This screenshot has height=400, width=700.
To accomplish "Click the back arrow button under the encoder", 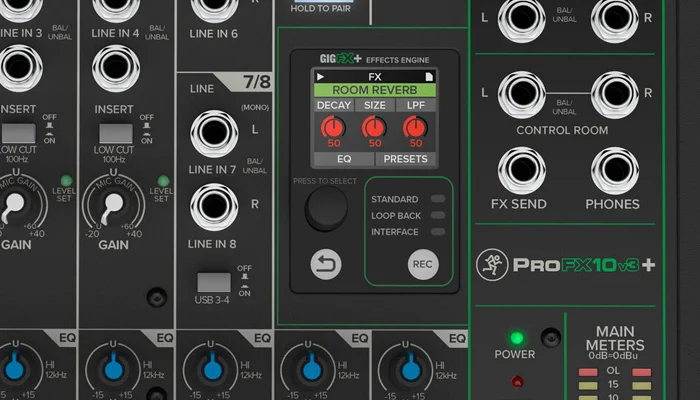I will [326, 264].
